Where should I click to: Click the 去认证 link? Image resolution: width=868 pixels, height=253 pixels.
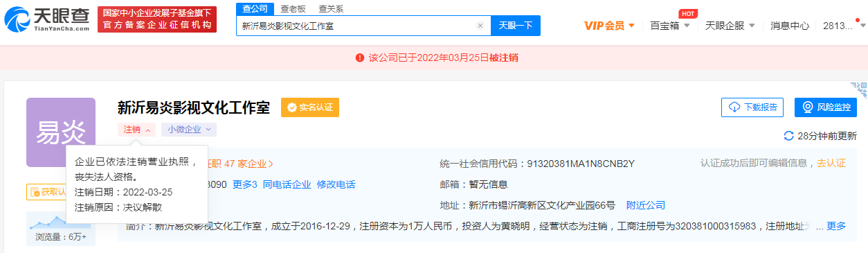831,164
